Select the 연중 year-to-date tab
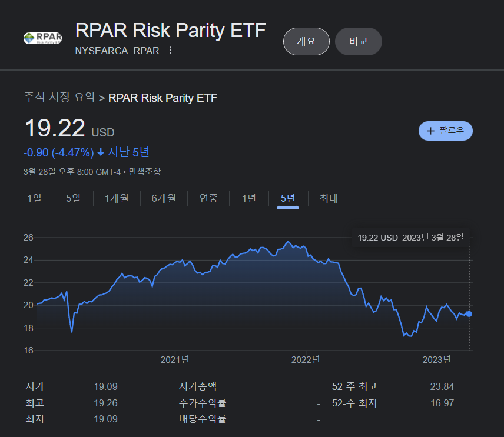The height and width of the screenshot is (437, 504). click(x=208, y=198)
